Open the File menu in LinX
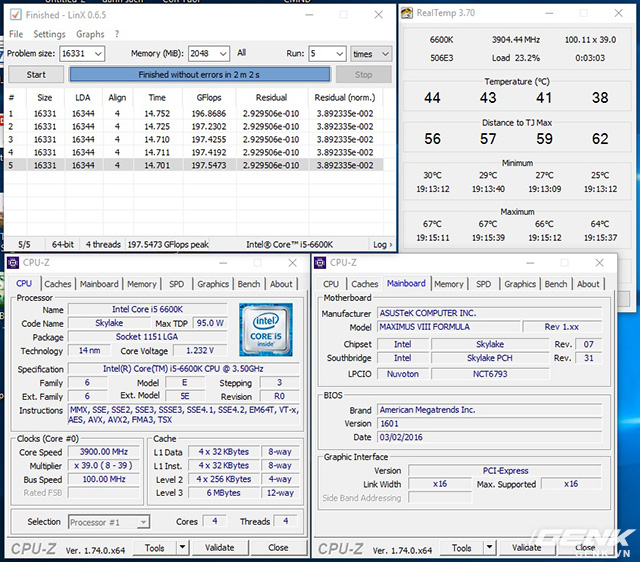This screenshot has height=562, width=640. coord(16,34)
